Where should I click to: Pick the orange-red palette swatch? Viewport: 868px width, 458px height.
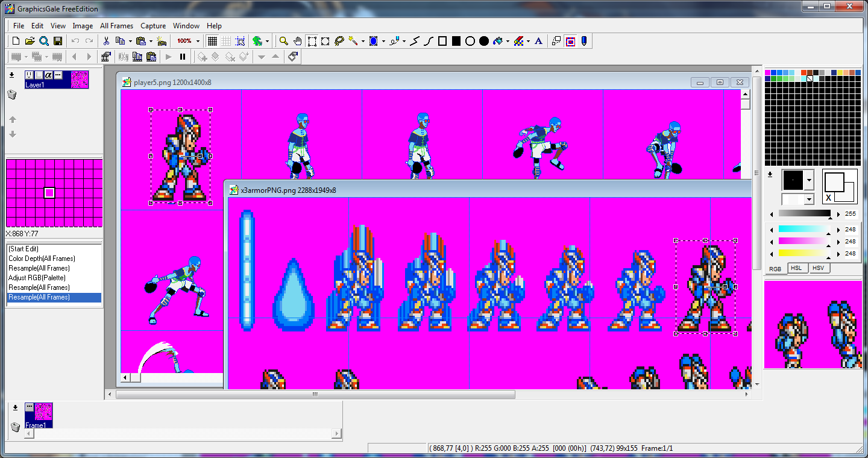coord(804,72)
